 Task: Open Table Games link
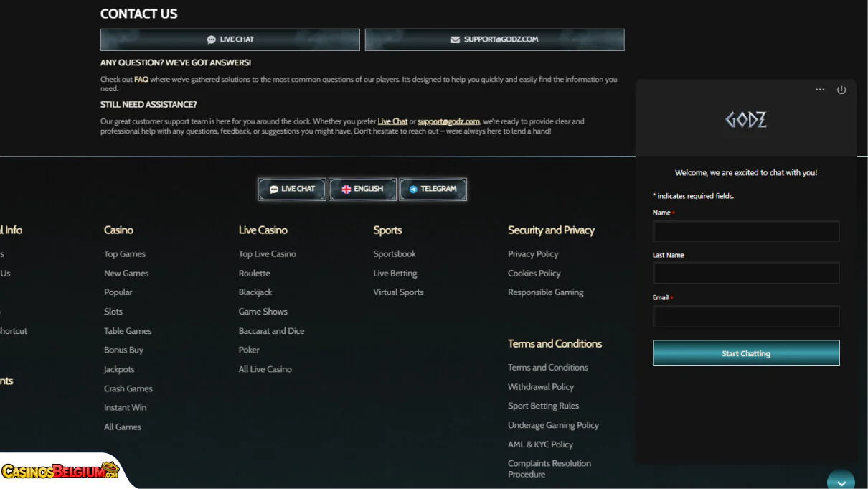(128, 331)
